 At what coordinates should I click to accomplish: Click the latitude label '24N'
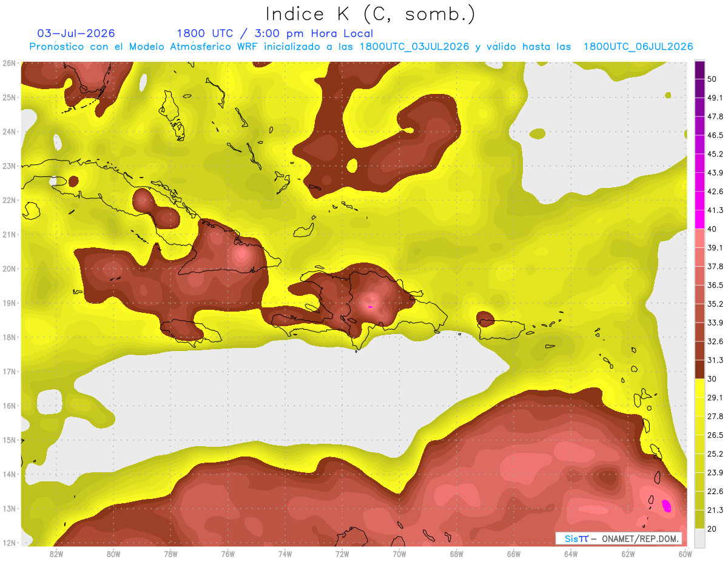tap(9, 132)
